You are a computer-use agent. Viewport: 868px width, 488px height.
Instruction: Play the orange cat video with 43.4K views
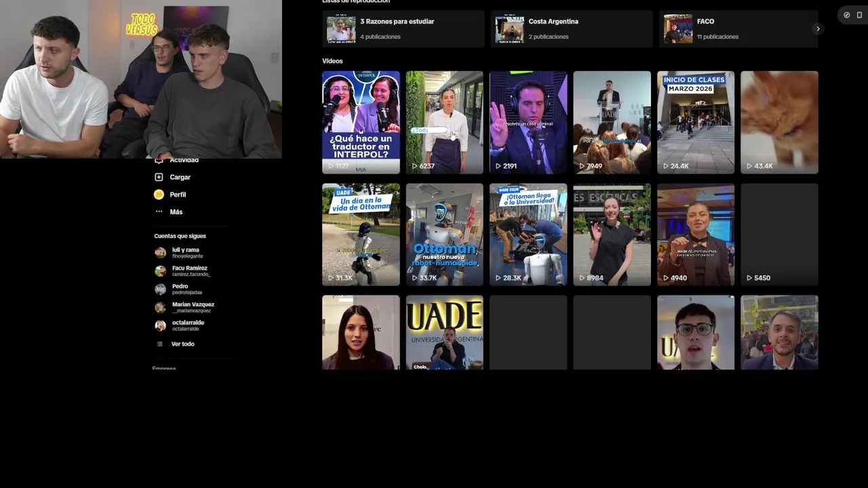(779, 123)
